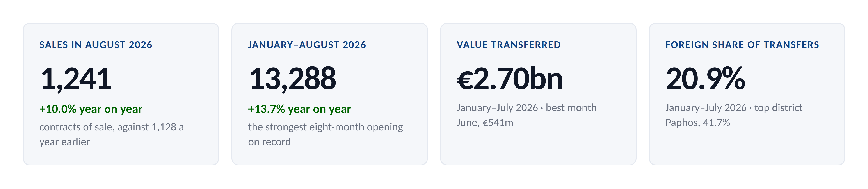The height and width of the screenshot is (189, 868).
Task: Click the 1,128 a year earlier text
Action: pos(112,134)
